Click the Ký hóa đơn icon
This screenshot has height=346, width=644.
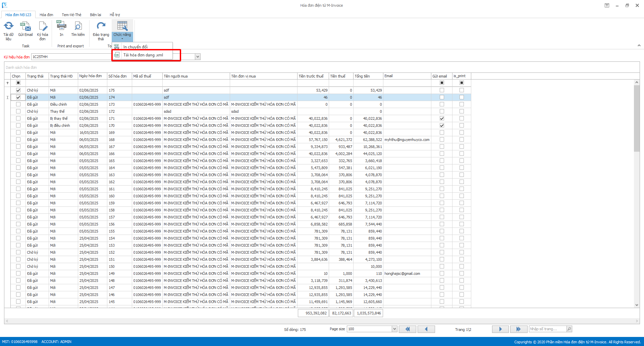[x=43, y=26]
